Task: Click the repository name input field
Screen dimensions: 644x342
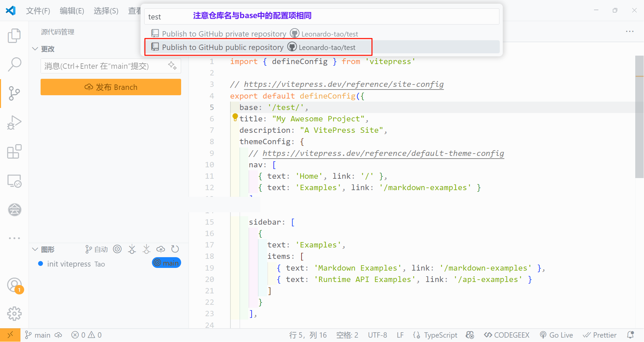Action: point(322,16)
